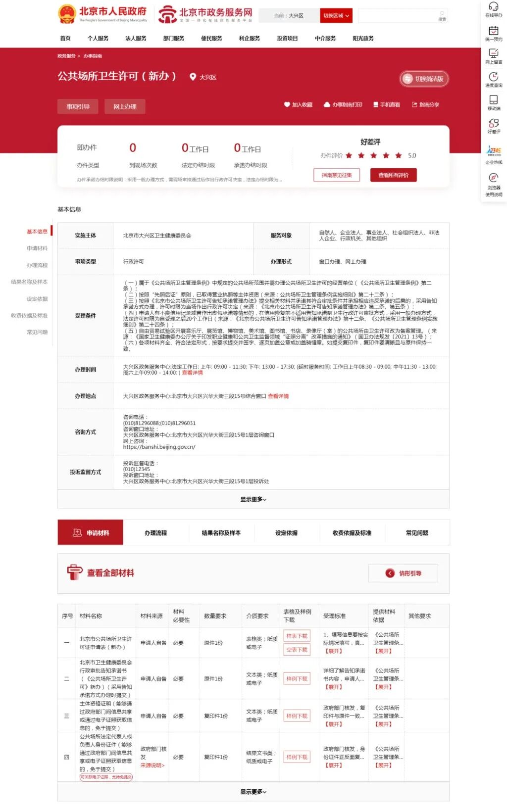Screen dimensions: 507x812
Task: Click the 在线导办 headset icon
Action: pos(493,7)
